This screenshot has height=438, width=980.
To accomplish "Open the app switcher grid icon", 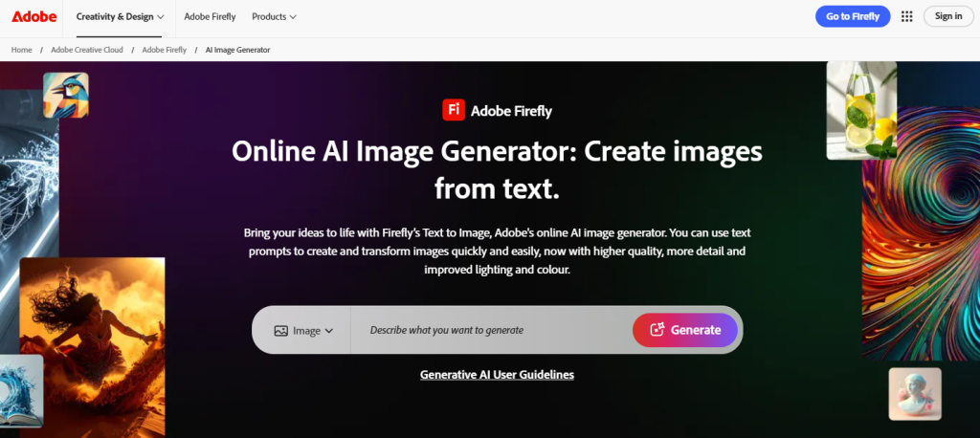I will [x=906, y=17].
